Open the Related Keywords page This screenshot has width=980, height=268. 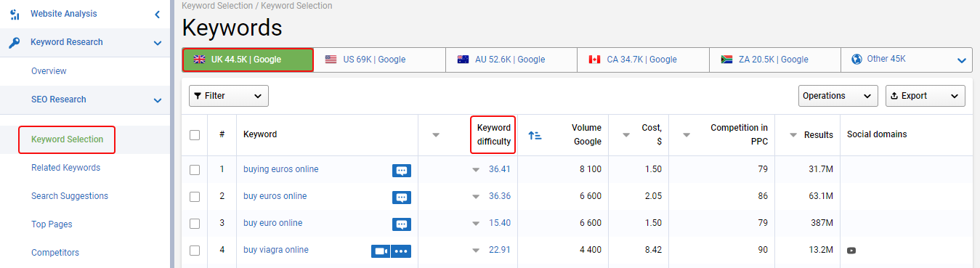click(65, 168)
